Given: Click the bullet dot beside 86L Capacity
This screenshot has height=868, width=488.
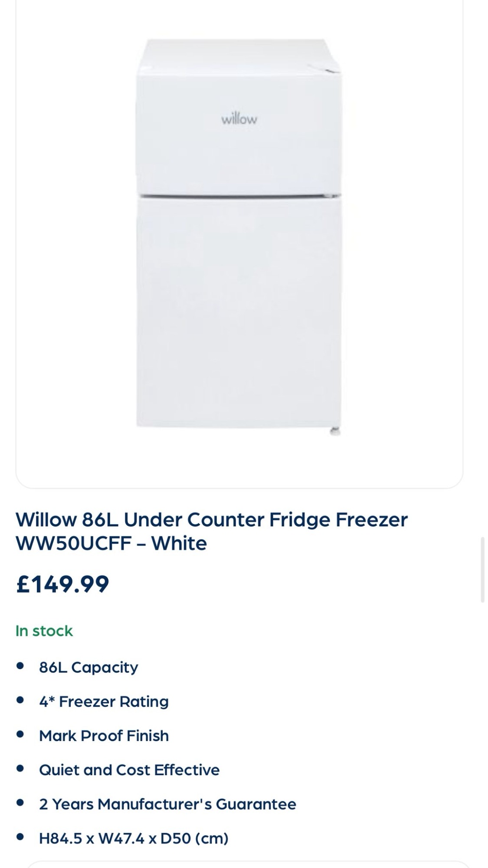Looking at the screenshot, I should [x=20, y=666].
